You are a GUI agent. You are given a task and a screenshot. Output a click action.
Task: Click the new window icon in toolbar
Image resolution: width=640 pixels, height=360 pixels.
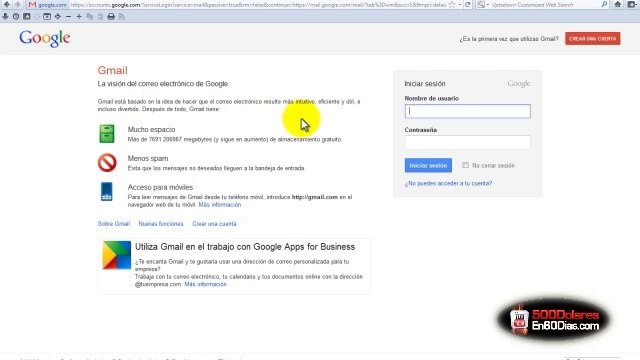point(47,17)
